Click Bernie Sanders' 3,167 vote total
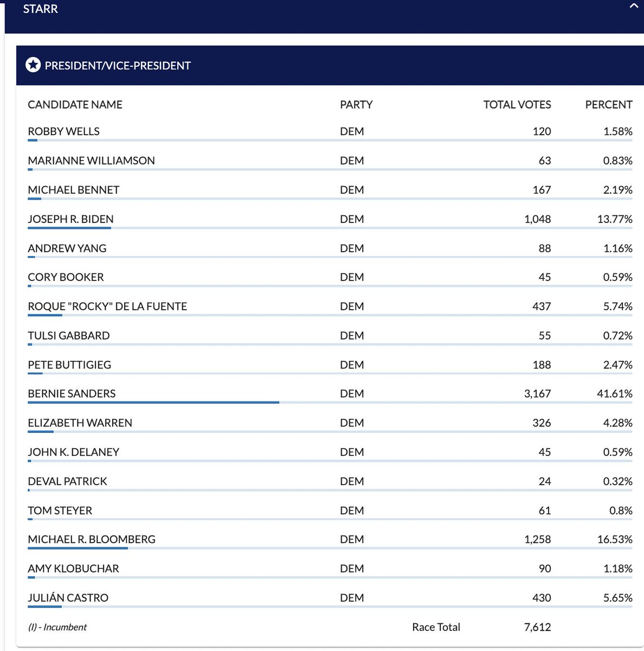644x651 pixels. pos(537,394)
